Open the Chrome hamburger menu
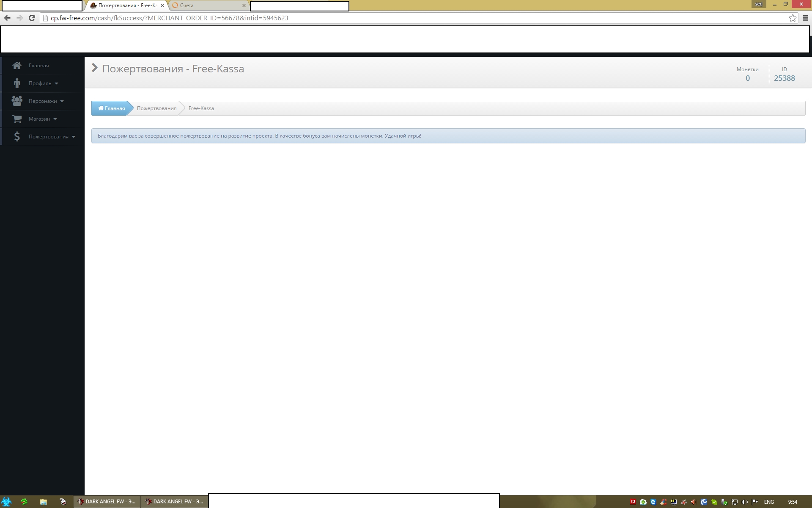This screenshot has width=812, height=508. click(805, 18)
